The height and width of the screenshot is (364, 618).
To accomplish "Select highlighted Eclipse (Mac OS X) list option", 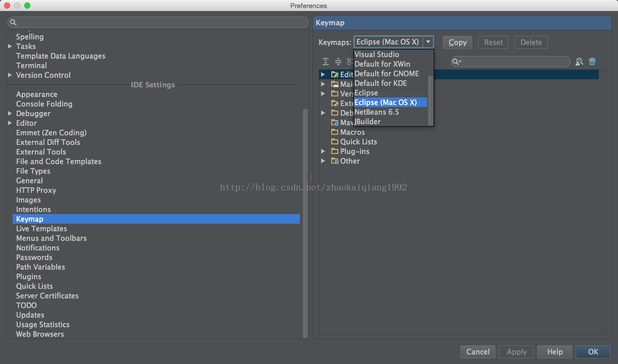I will coord(390,102).
